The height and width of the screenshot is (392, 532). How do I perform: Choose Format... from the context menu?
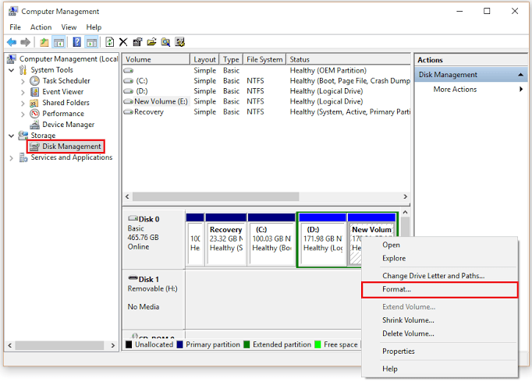click(x=440, y=290)
